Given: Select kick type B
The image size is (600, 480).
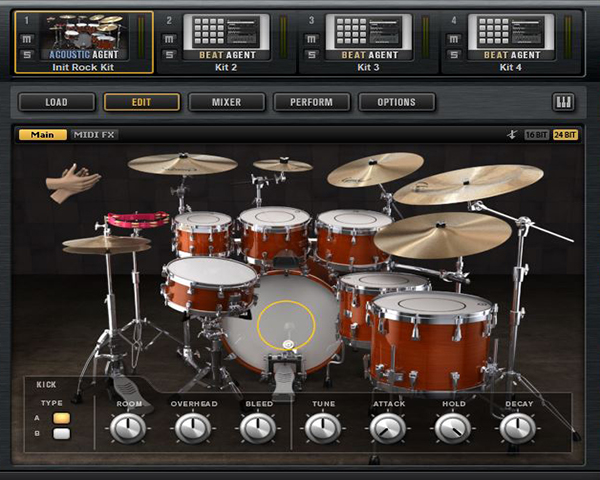Looking at the screenshot, I should coord(62,434).
